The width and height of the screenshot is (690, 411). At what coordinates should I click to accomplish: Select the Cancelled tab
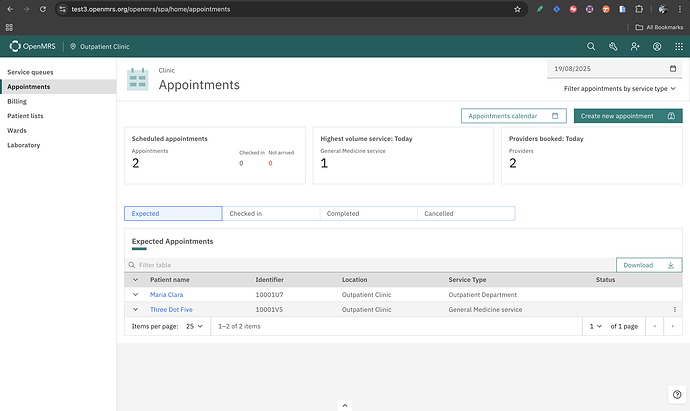click(465, 213)
